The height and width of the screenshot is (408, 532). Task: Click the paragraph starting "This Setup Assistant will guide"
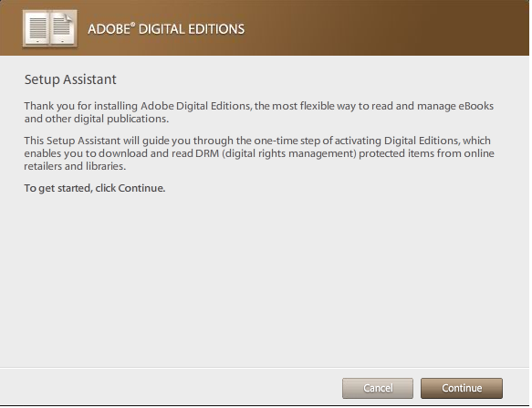[x=259, y=153]
